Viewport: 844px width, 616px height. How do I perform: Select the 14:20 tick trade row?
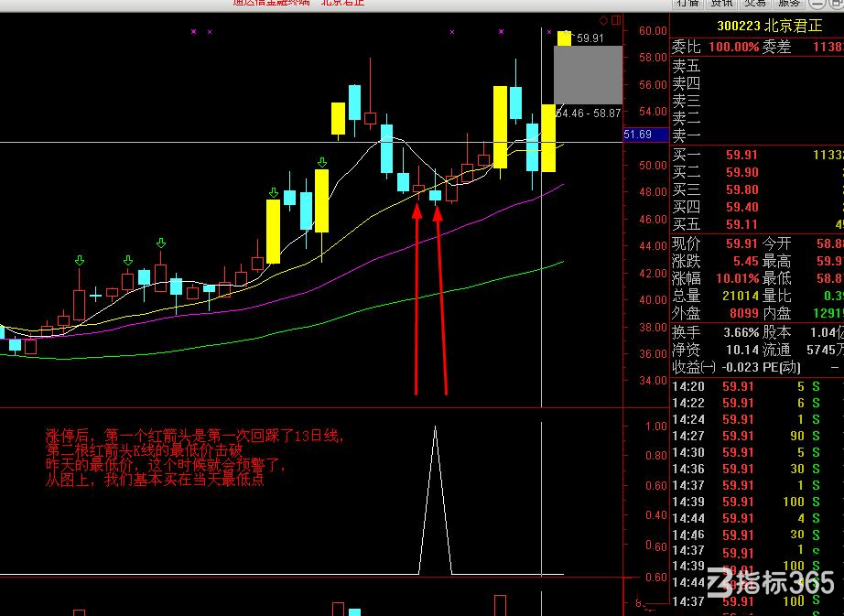pos(757,386)
